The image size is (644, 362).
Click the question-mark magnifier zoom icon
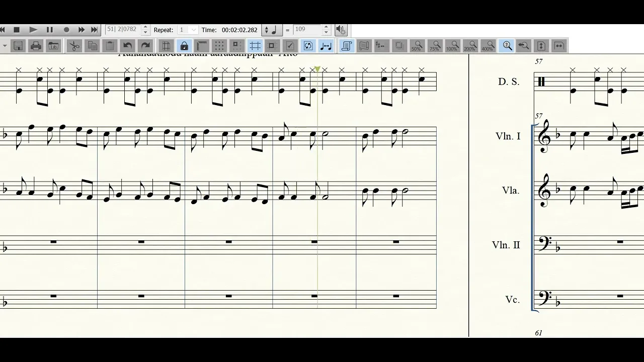[507, 46]
